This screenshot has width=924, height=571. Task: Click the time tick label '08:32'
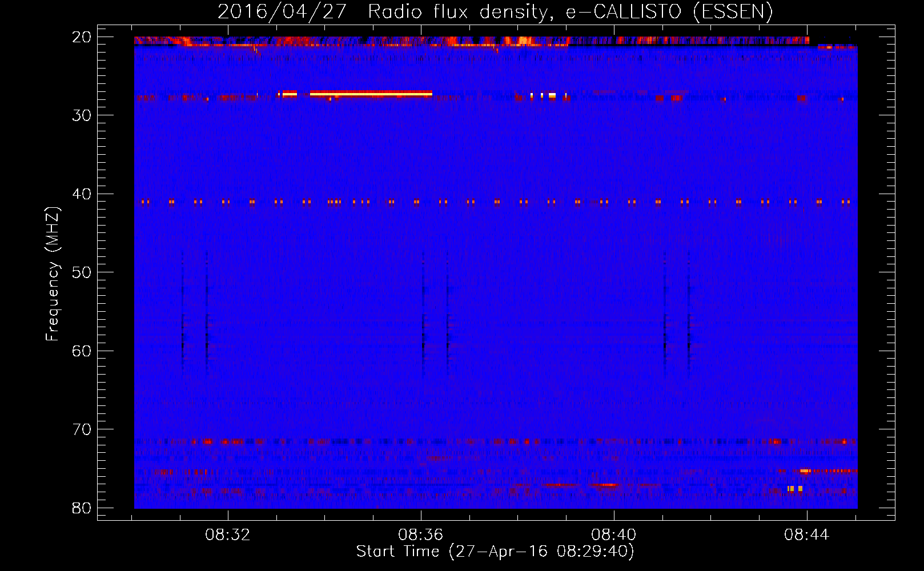pos(228,535)
